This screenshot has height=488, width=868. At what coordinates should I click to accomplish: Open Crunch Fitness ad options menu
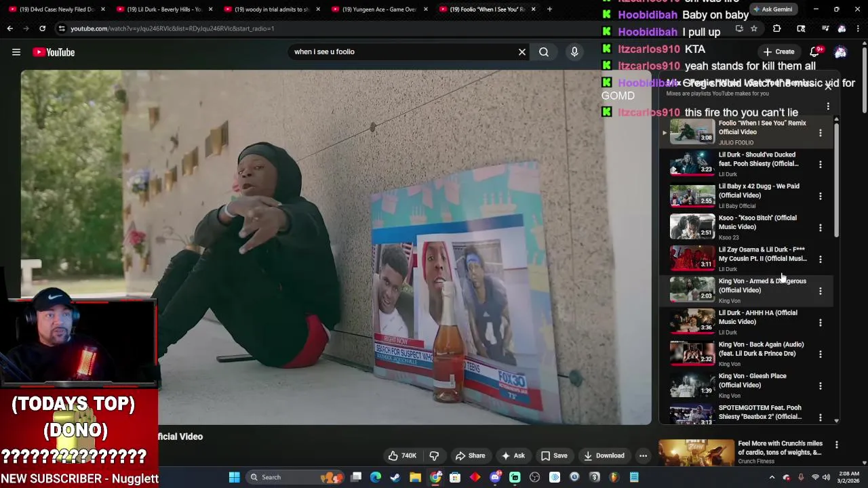click(x=836, y=445)
